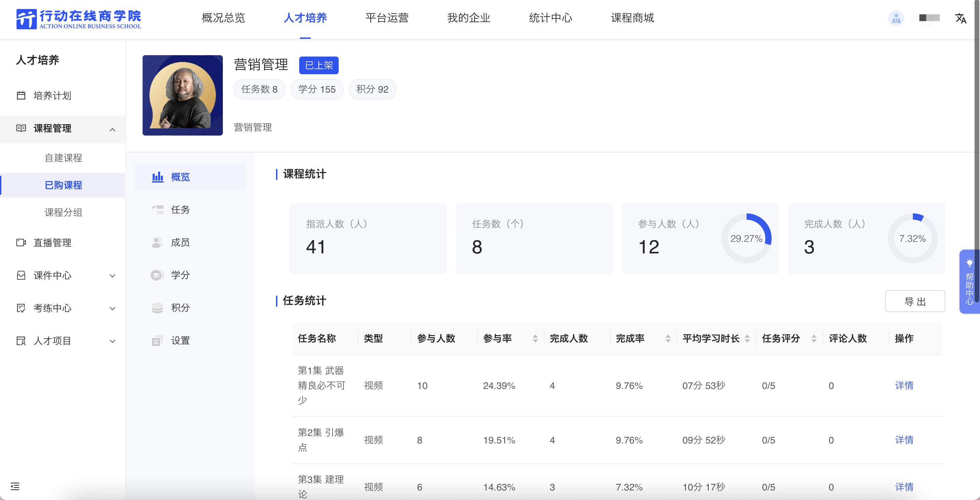Click the 导出 export button
Screen dimensions: 980x500
(915, 301)
